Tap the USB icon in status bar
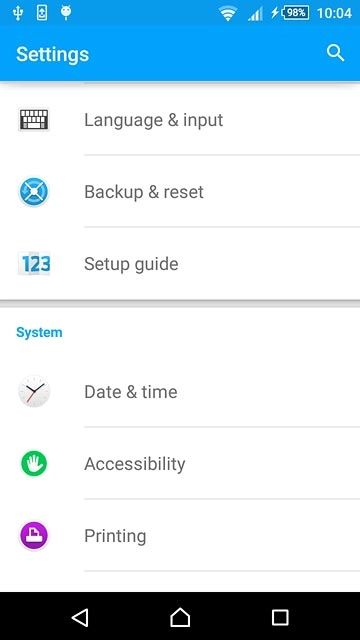Screen dimensions: 360x640 click(18, 13)
